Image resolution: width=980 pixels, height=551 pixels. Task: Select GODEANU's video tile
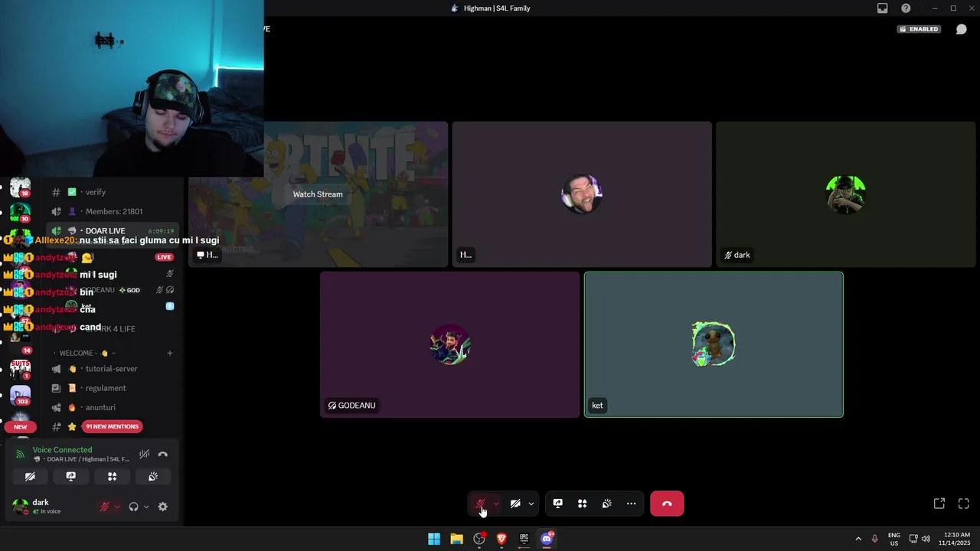tap(450, 344)
